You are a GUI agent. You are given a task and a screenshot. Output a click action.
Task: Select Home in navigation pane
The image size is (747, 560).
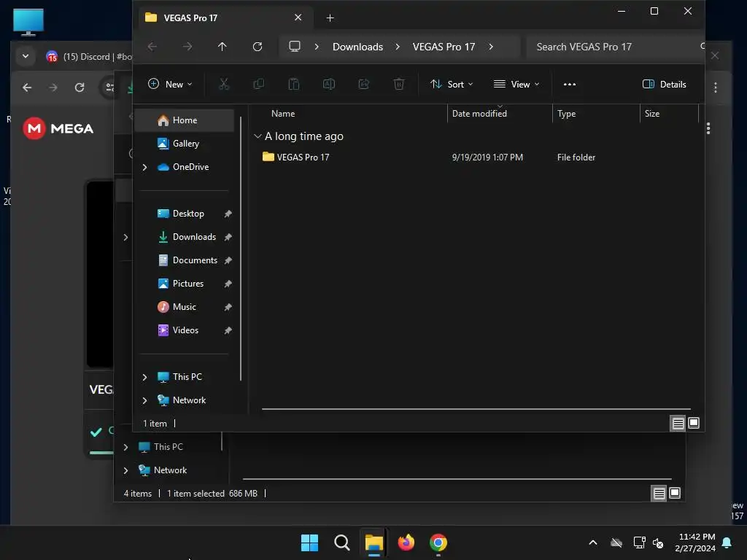click(185, 120)
